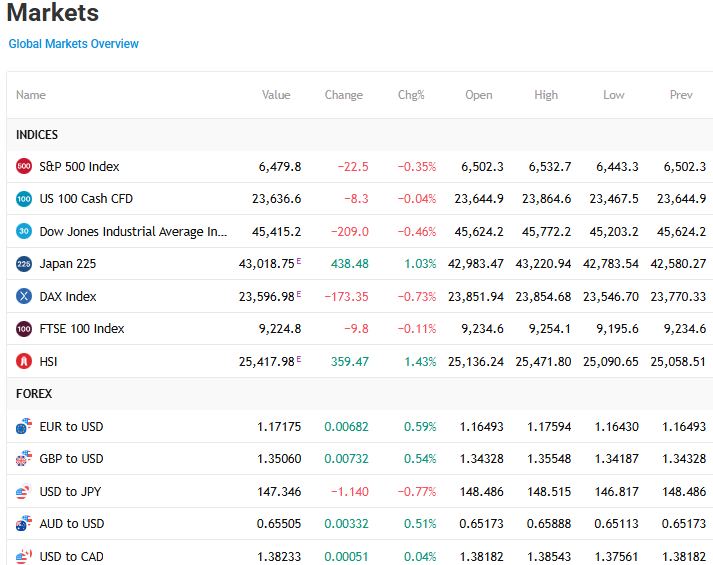Click HSI prev 25,058.51
This screenshot has width=713, height=565.
pos(678,362)
